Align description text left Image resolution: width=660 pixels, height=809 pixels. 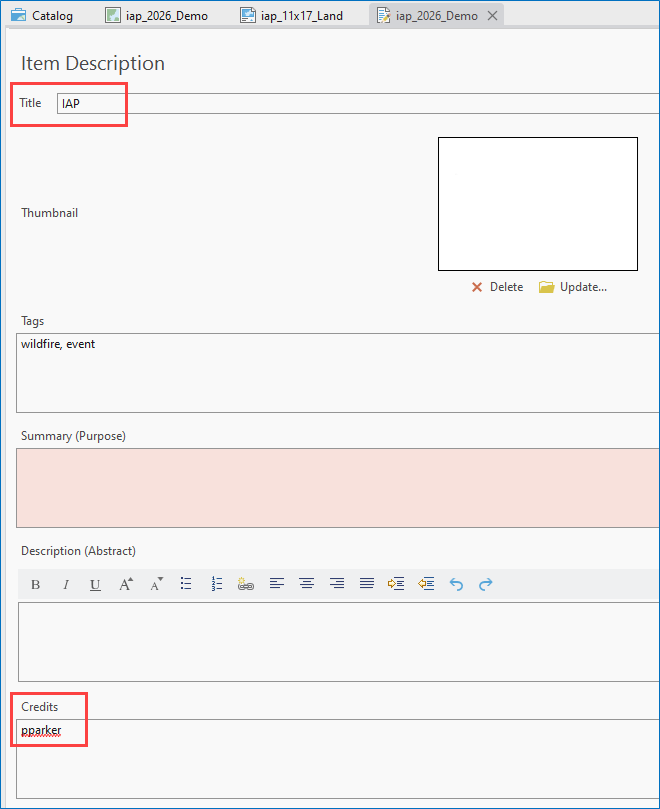(277, 584)
